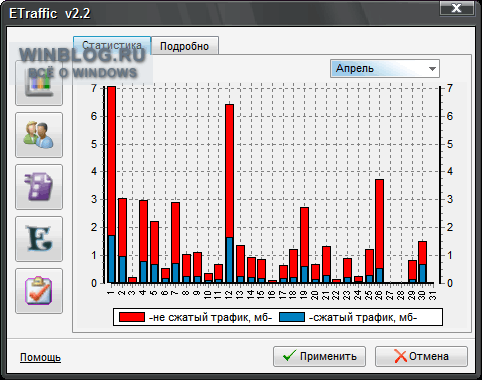This screenshot has height=380, width=482.
Task: Click the chart bar for day 30
Action: 422,262
